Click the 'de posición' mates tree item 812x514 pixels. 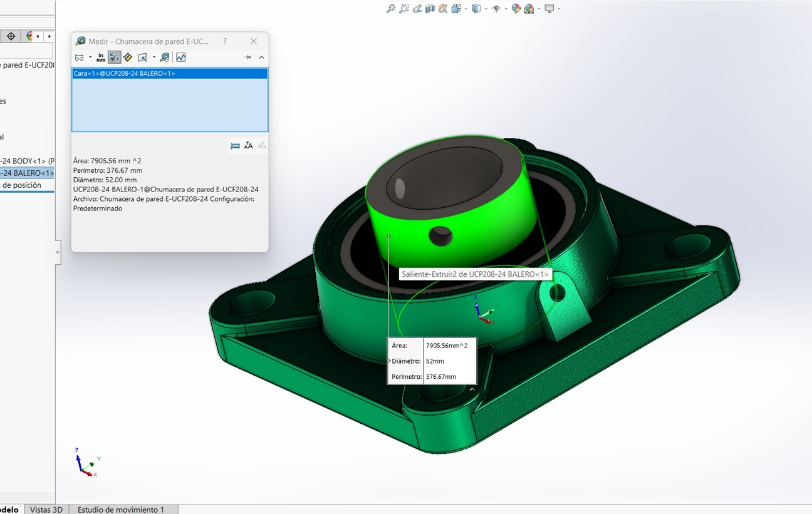[x=21, y=185]
